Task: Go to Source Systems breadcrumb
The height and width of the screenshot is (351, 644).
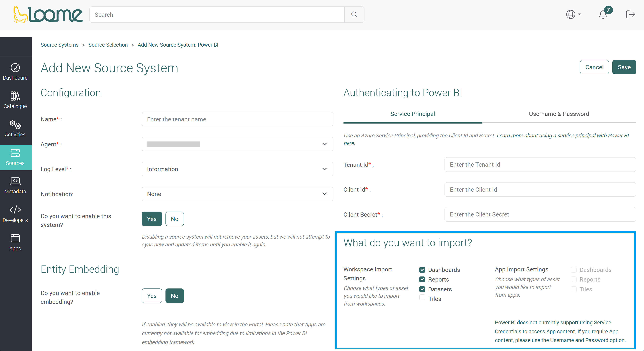Action: coord(60,45)
